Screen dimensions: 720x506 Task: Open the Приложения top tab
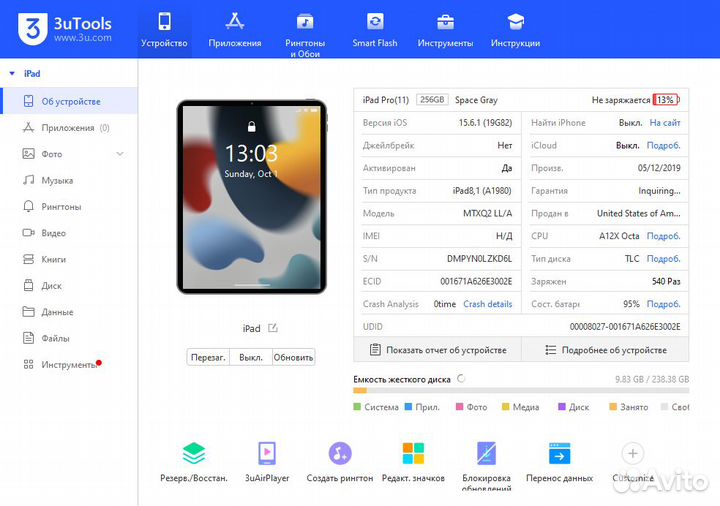pos(235,29)
